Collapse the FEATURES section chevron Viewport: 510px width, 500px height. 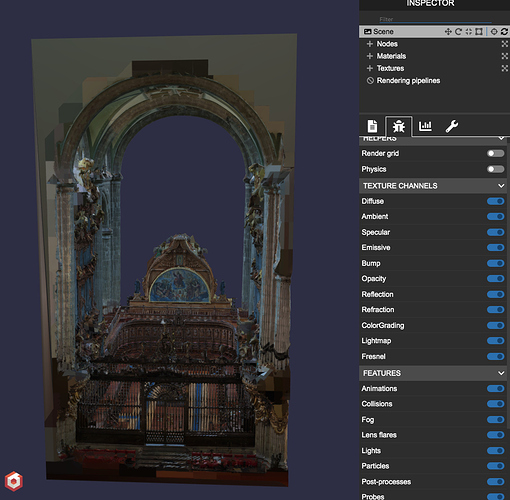point(501,373)
